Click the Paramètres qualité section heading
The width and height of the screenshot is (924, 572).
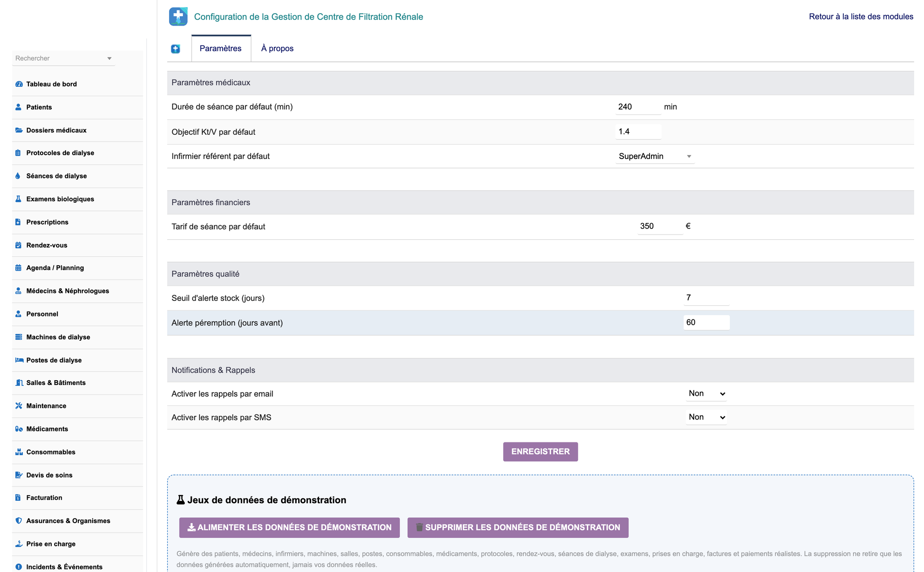pyautogui.click(x=205, y=274)
